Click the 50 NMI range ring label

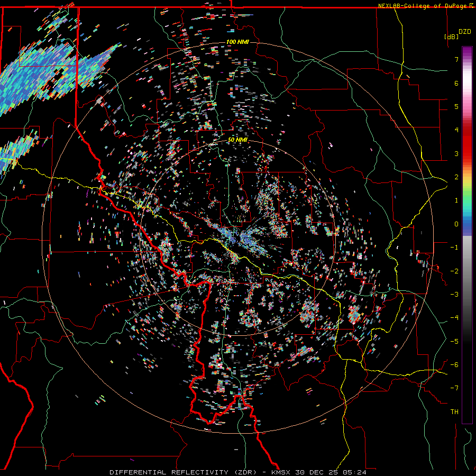click(237, 140)
